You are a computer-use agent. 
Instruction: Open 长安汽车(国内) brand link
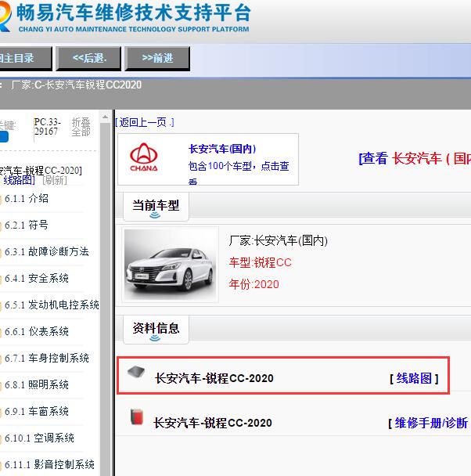point(222,149)
